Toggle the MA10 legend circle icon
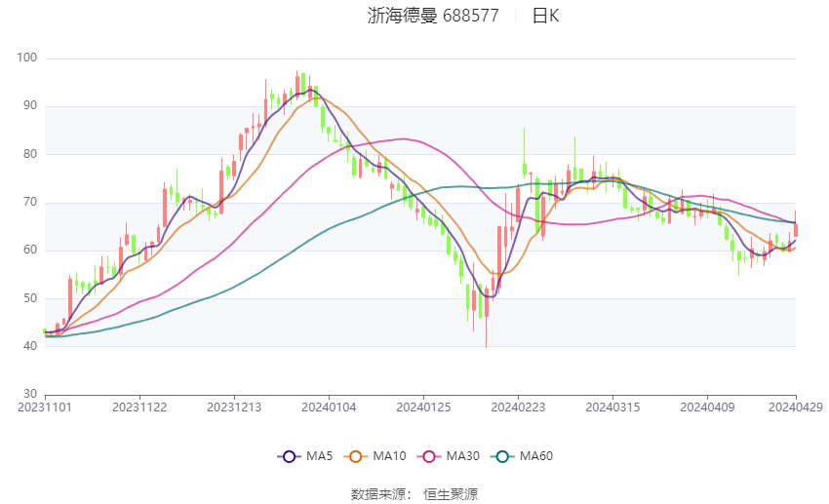 [355, 456]
